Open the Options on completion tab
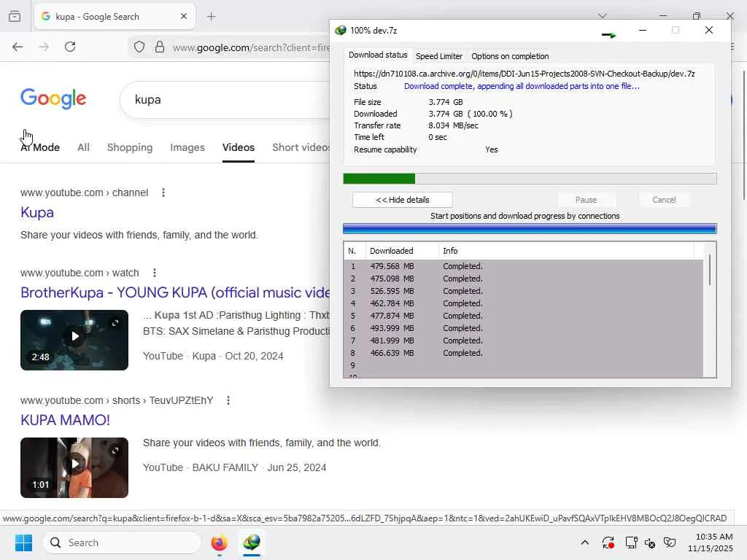This screenshot has height=560, width=747. pyautogui.click(x=510, y=56)
